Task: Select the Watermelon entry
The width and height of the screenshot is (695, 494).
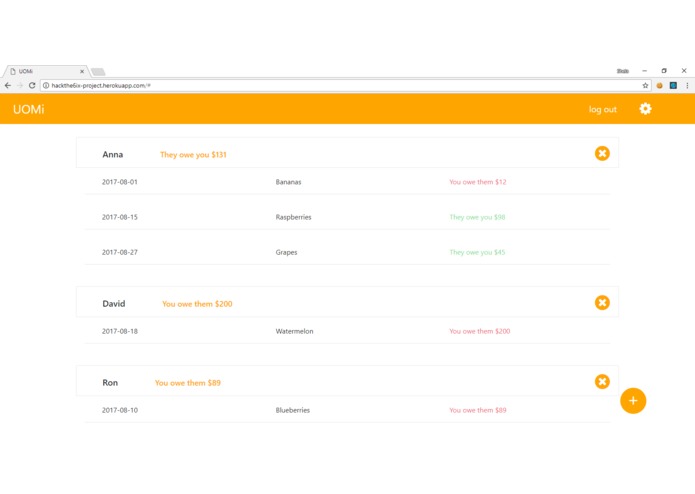Action: 294,331
